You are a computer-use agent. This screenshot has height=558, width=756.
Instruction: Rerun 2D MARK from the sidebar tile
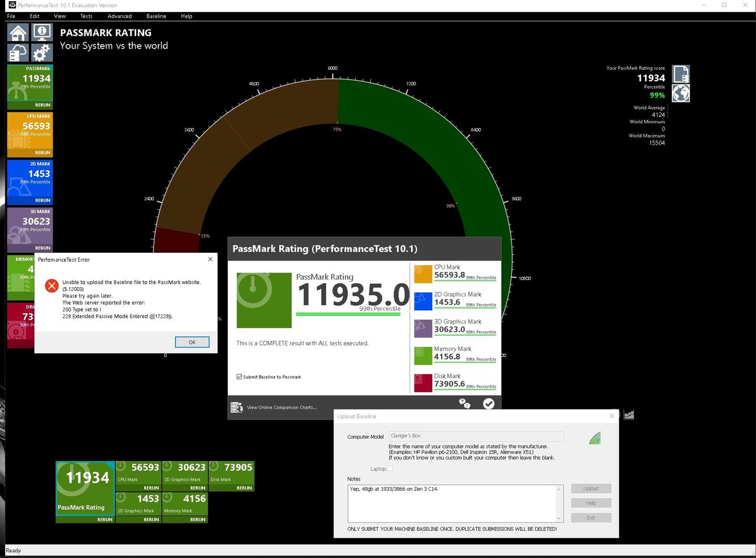point(43,200)
